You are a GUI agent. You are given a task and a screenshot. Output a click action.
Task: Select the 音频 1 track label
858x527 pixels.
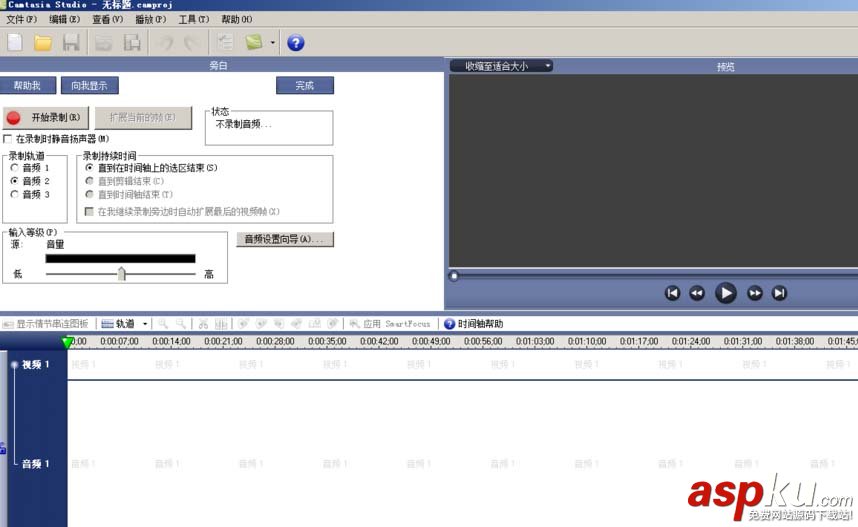point(36,464)
